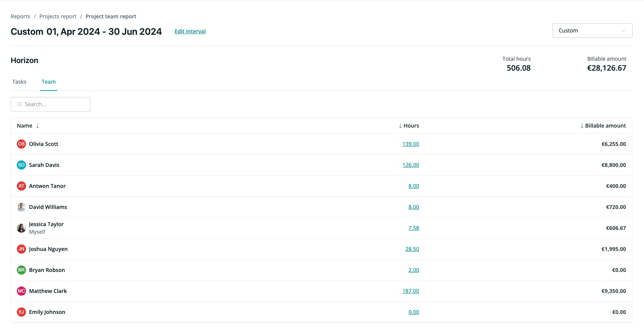Select the Team tab

pyautogui.click(x=49, y=82)
